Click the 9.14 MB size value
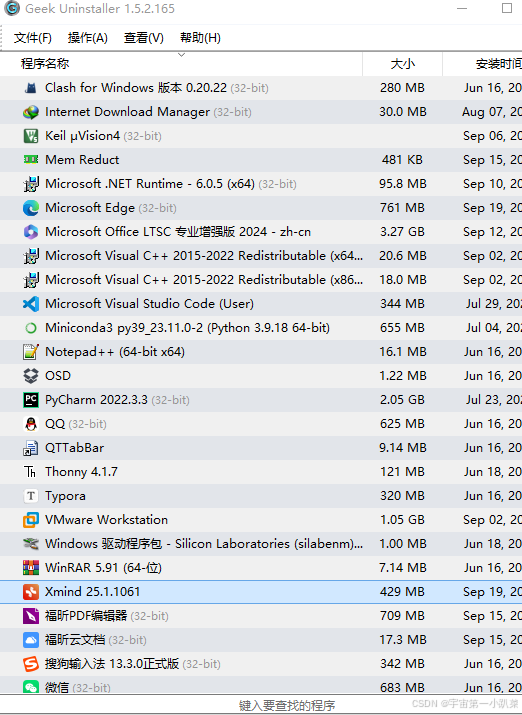 [403, 448]
